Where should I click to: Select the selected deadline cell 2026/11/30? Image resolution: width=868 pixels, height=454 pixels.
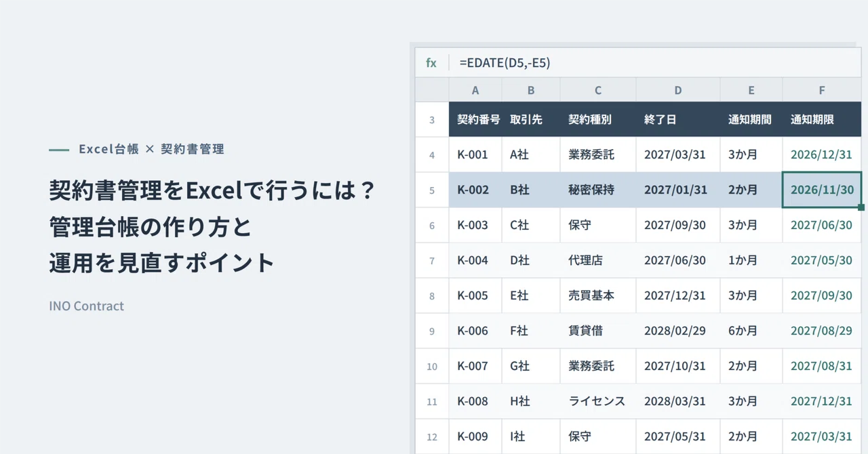[x=822, y=190]
